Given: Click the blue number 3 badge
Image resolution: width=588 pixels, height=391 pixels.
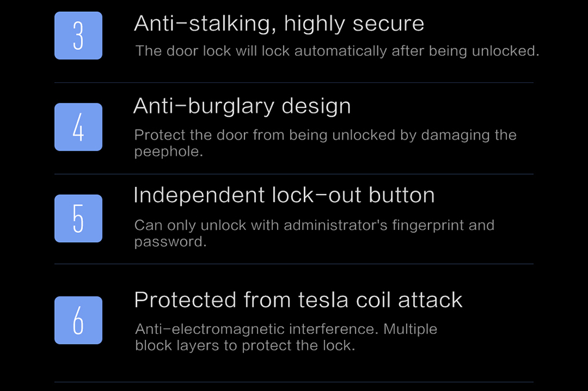Looking at the screenshot, I should 78,36.
